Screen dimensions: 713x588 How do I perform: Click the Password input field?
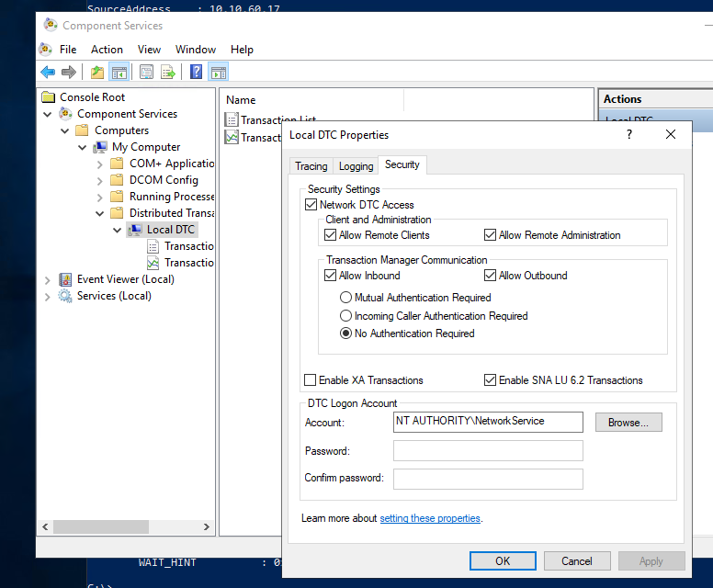tap(488, 451)
